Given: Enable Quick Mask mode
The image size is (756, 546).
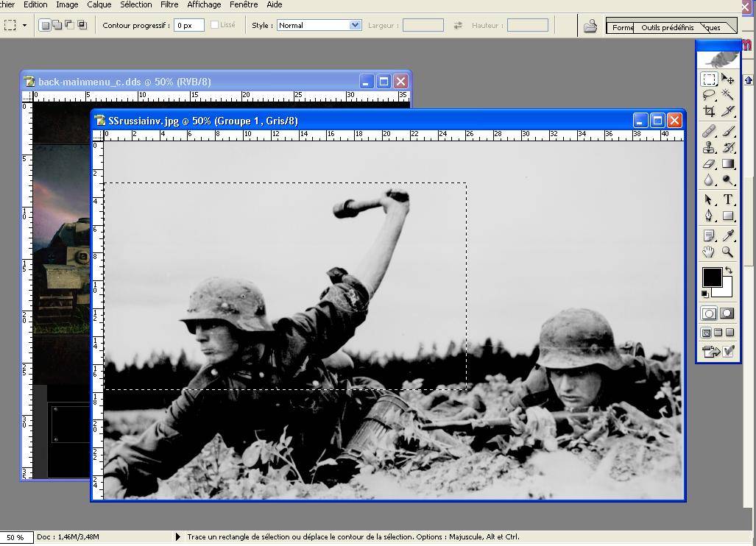Looking at the screenshot, I should pos(727,313).
